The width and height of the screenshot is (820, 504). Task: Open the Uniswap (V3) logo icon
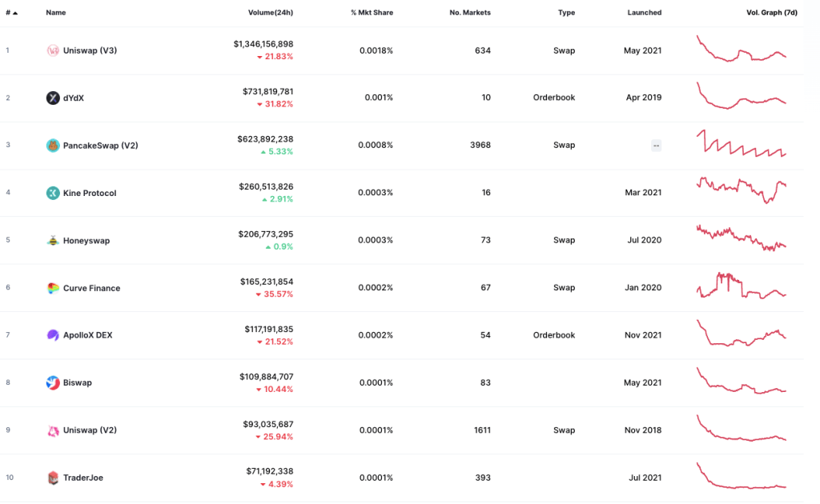tap(53, 50)
